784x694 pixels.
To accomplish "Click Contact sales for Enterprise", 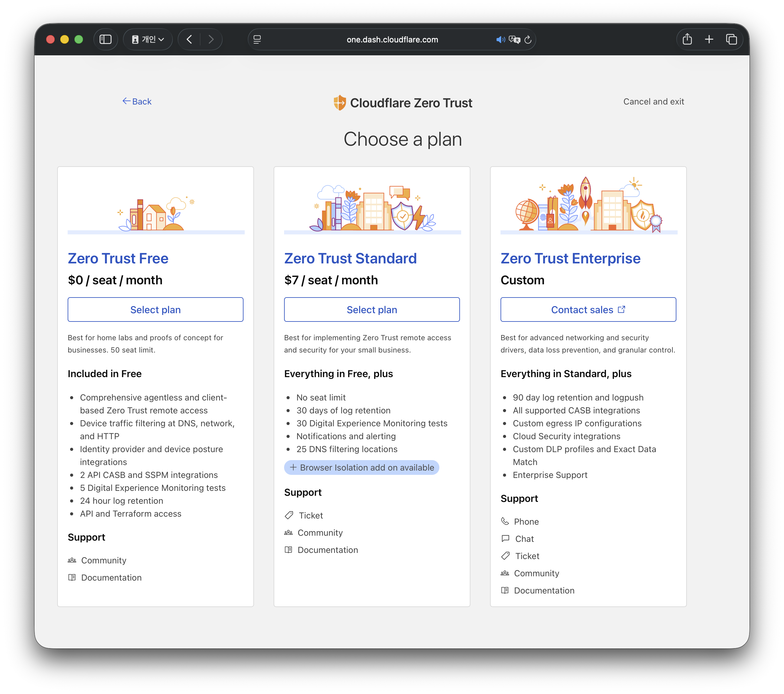I will [x=588, y=310].
